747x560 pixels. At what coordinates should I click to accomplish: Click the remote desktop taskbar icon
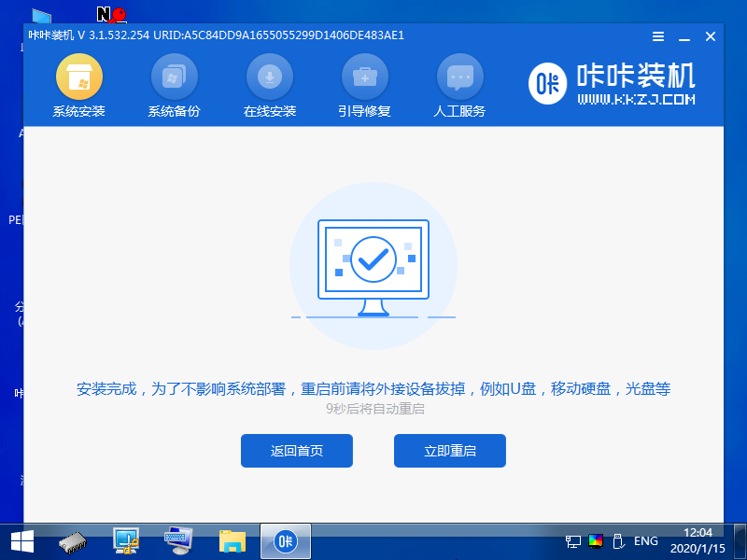coord(126,541)
